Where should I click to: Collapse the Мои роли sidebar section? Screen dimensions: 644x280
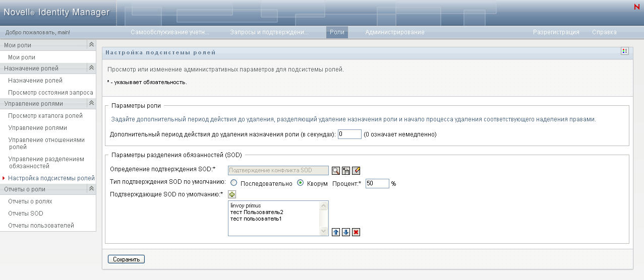(91, 45)
